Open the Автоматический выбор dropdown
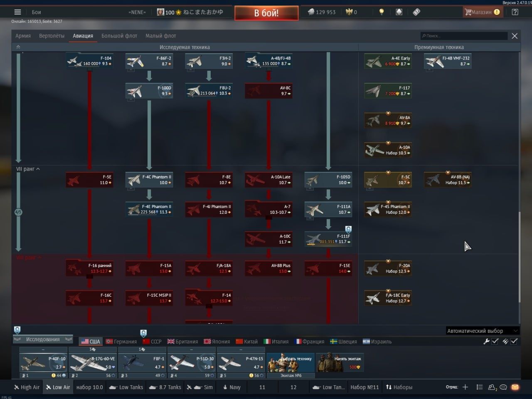Viewport: 532px width, 399px height. 483,331
